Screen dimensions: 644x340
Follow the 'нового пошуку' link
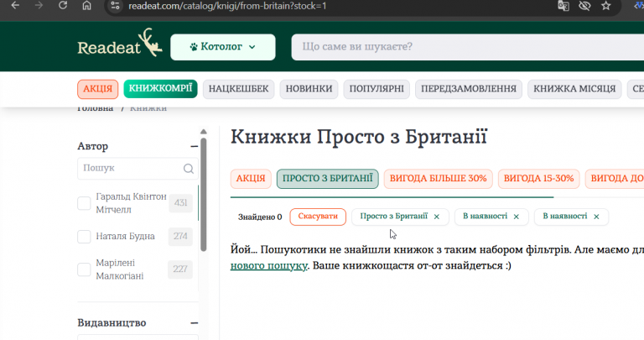[x=268, y=265]
